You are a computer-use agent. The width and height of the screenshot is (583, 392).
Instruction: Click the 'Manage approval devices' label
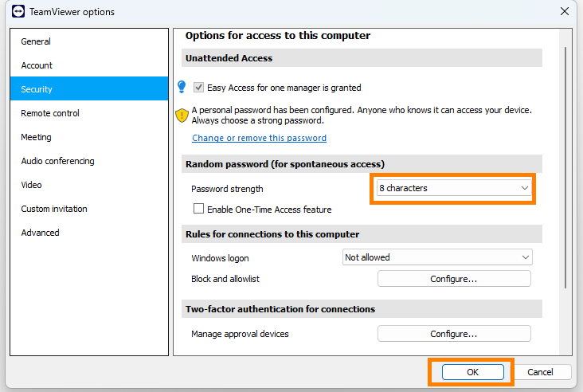coord(240,334)
